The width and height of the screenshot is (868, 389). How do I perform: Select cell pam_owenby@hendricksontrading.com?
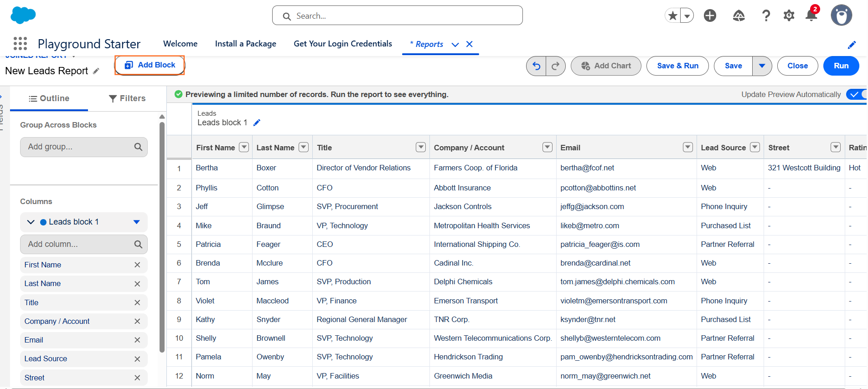coord(626,357)
